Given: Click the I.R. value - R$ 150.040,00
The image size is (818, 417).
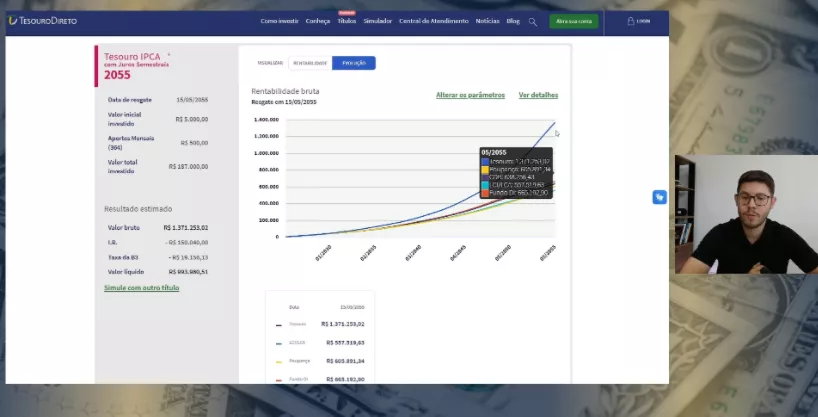Looking at the screenshot, I should tap(187, 243).
